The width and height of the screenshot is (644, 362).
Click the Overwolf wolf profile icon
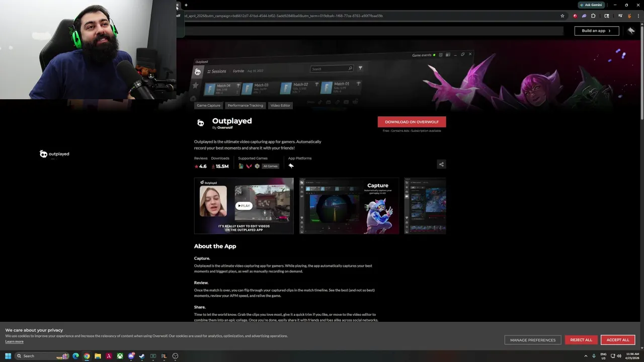pos(631,31)
